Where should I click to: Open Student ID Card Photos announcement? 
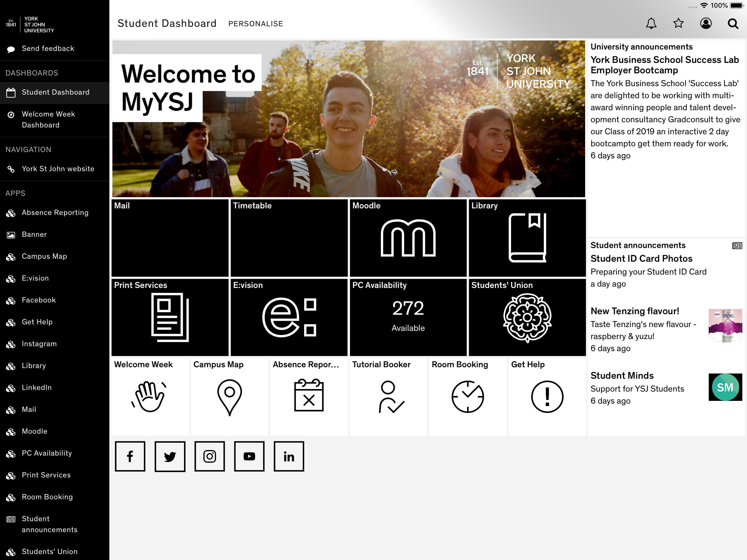point(641,258)
